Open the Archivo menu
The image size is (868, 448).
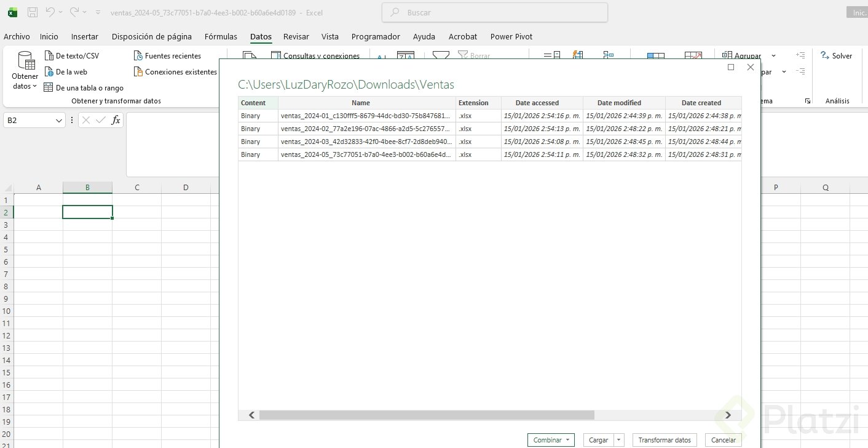(17, 37)
